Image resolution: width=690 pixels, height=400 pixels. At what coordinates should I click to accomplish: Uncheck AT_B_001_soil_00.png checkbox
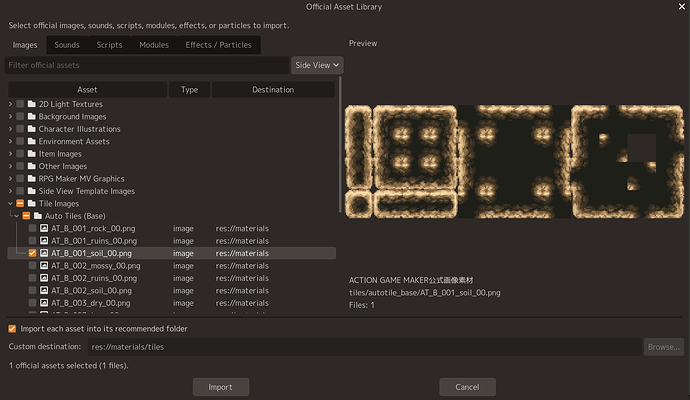[32, 253]
